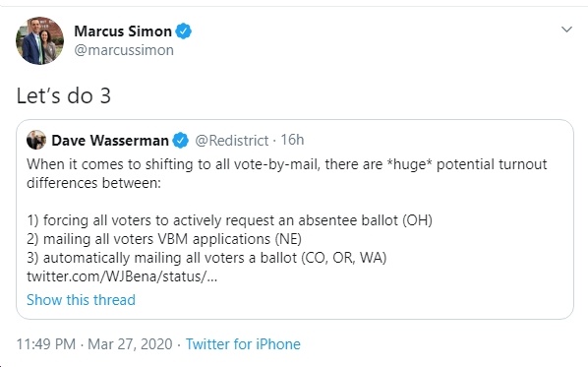Click Dave Wasserman's verified checkmark badge
588x367 pixels.
click(x=180, y=141)
